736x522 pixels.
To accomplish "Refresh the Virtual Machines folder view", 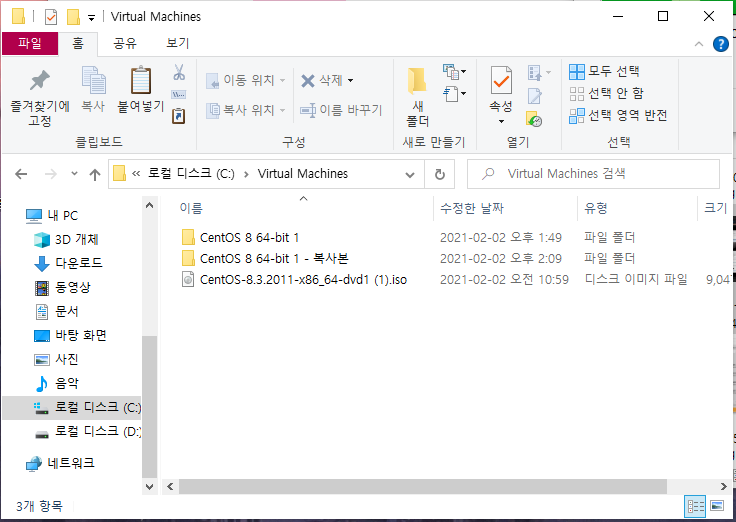I will pyautogui.click(x=439, y=175).
